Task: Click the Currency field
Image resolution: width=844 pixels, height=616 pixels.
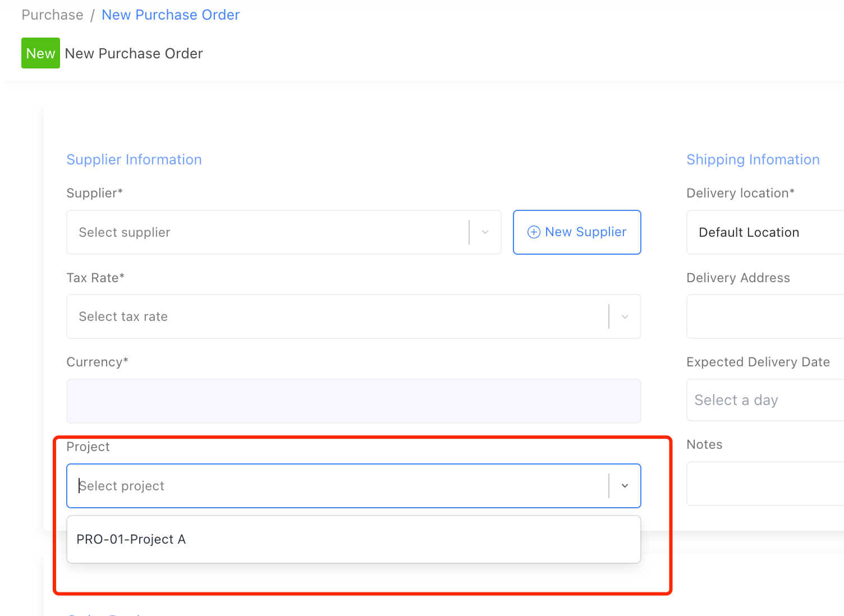Action: click(354, 401)
